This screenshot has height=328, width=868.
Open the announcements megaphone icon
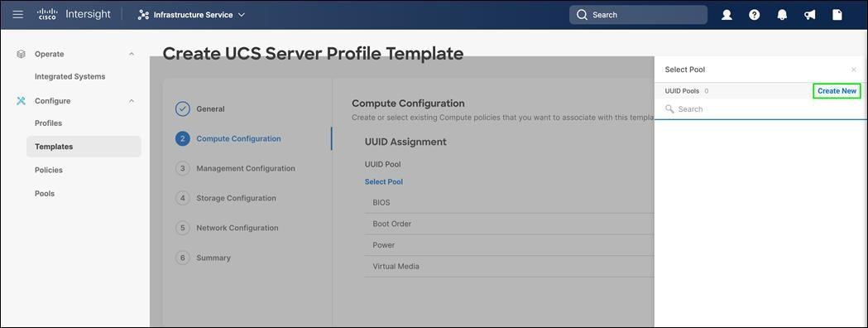click(x=810, y=15)
